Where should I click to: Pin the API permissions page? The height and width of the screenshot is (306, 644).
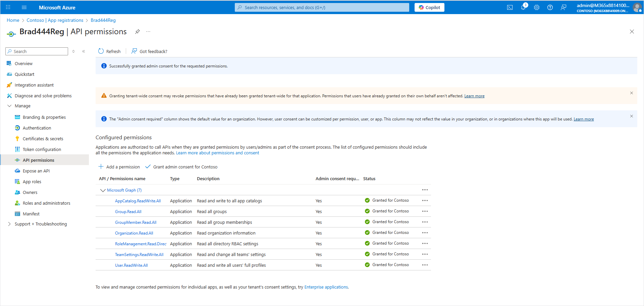tap(138, 32)
